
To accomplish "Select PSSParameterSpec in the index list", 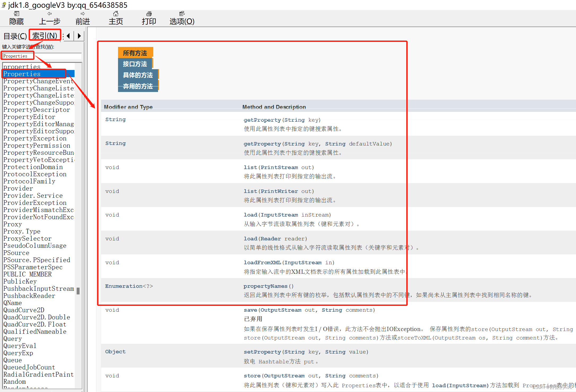I will (33, 267).
